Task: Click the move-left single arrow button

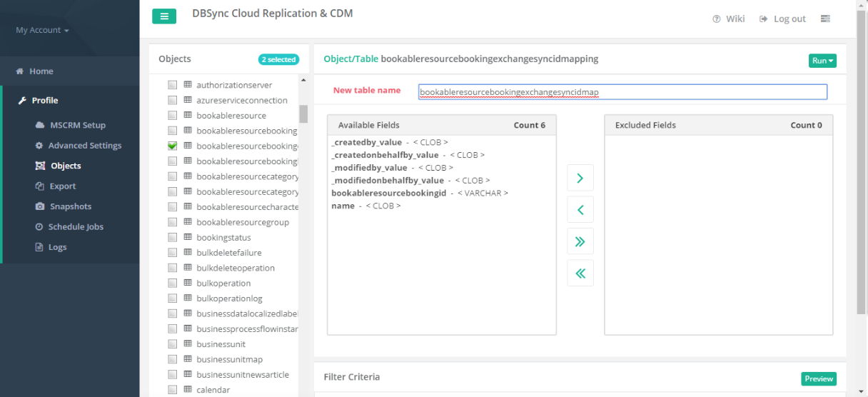Action: [580, 210]
